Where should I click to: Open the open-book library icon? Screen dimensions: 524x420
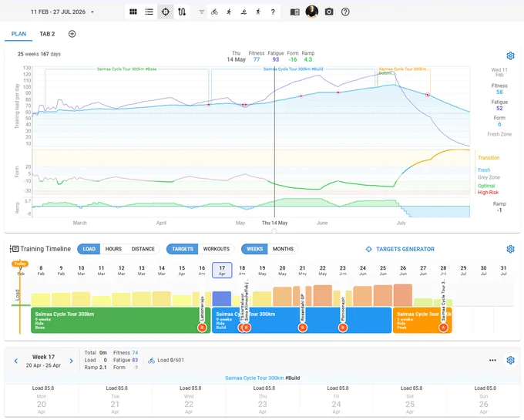[x=294, y=12]
